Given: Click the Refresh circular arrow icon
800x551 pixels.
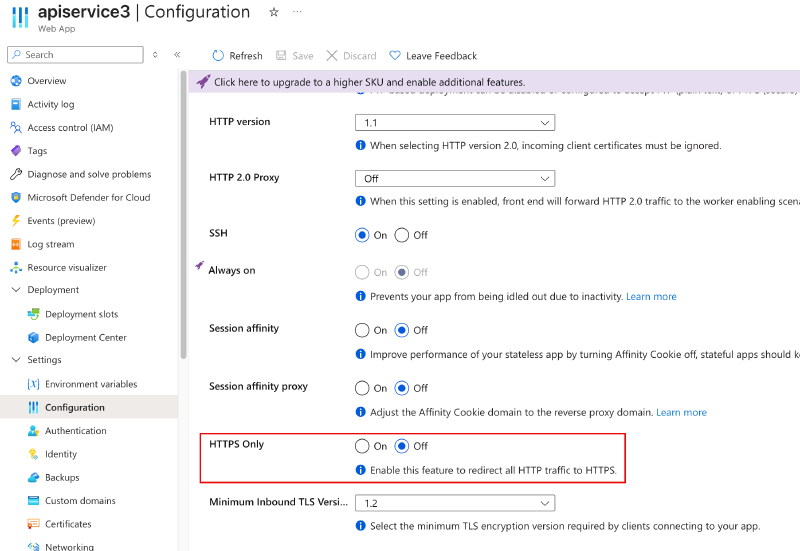Looking at the screenshot, I should pyautogui.click(x=218, y=56).
